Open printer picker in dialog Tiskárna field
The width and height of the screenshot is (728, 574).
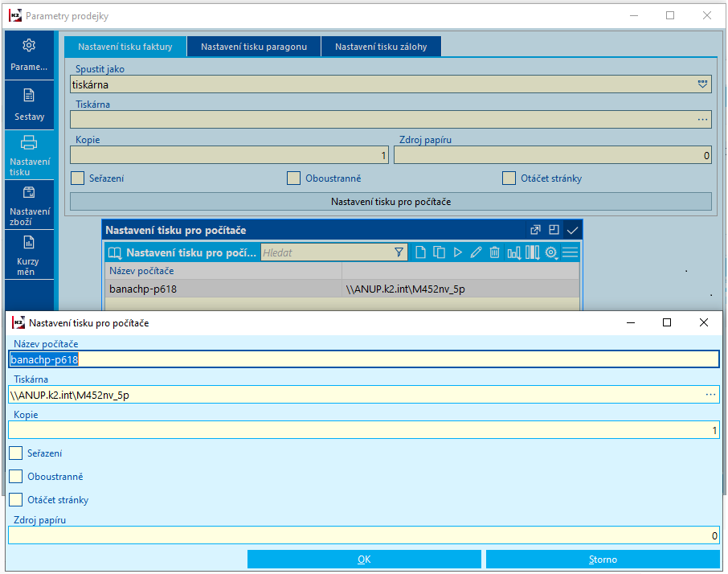710,395
